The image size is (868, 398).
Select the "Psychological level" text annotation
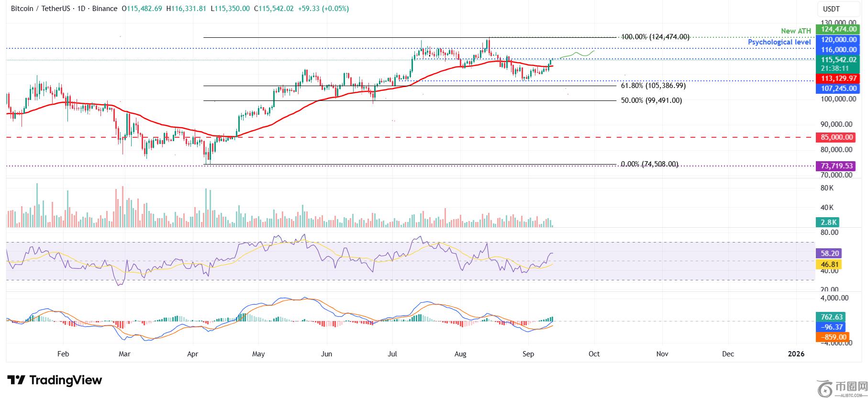click(x=779, y=42)
